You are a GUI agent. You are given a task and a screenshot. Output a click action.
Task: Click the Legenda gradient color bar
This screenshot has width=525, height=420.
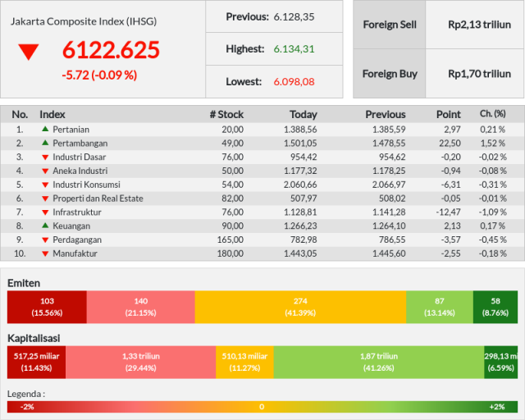[x=262, y=407]
